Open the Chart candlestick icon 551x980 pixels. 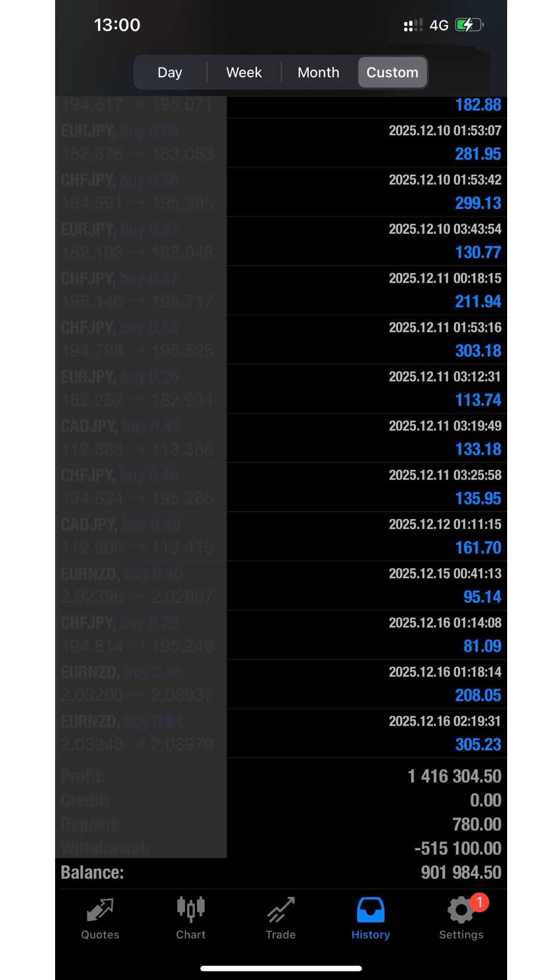pyautogui.click(x=191, y=910)
